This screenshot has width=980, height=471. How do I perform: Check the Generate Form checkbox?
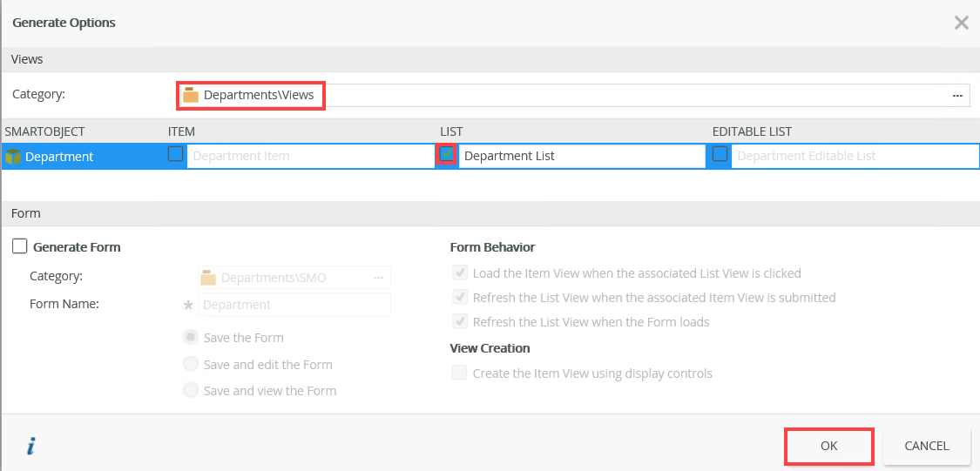click(20, 247)
